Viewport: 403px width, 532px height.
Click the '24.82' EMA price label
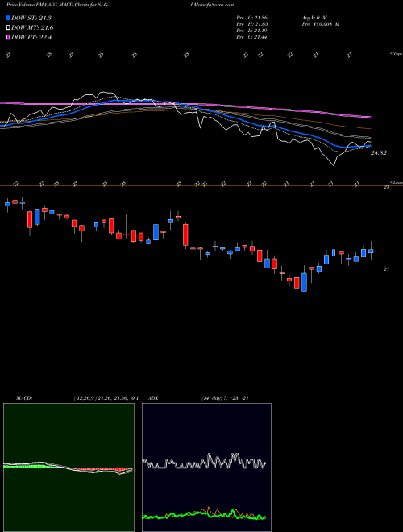379,153
